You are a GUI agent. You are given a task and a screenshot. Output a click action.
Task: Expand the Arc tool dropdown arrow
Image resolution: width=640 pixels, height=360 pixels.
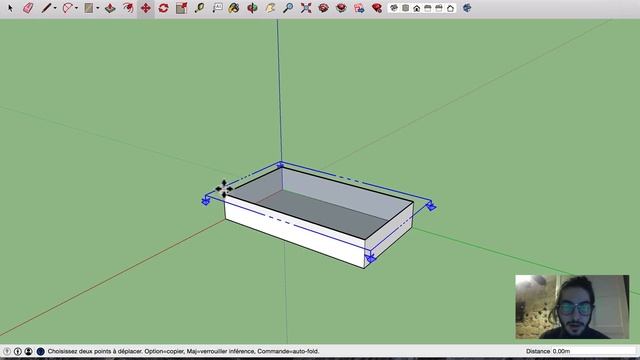pos(76,8)
